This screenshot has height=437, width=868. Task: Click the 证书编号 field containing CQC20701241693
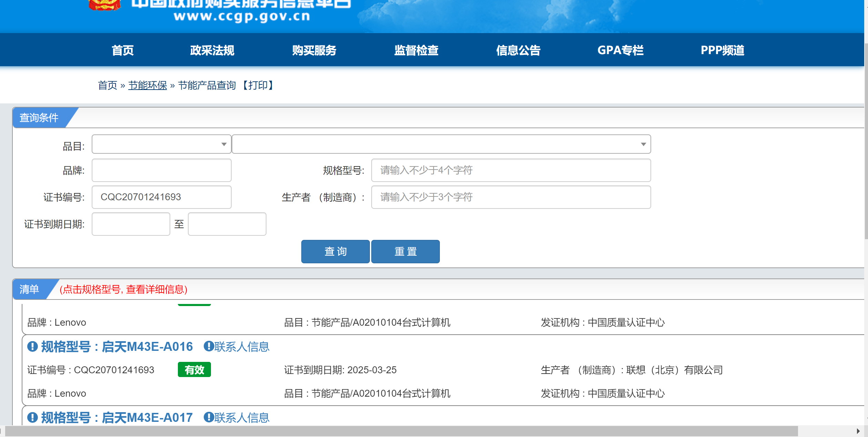coord(161,197)
